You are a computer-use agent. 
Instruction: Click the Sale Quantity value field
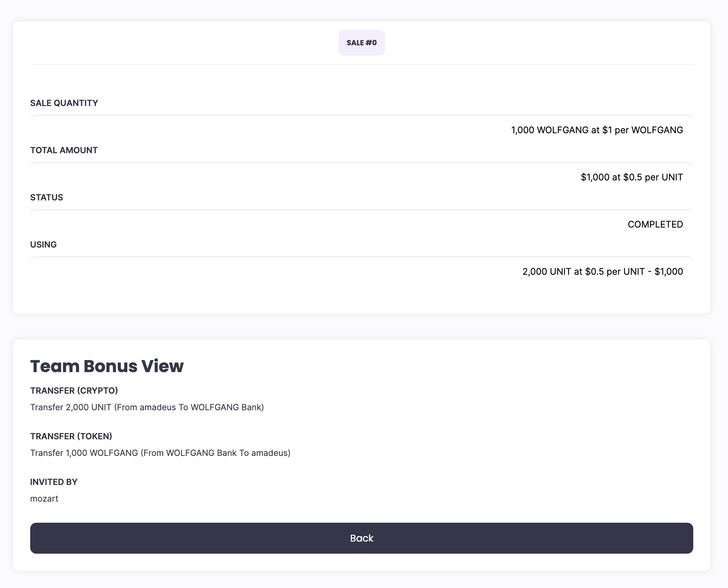point(361,130)
